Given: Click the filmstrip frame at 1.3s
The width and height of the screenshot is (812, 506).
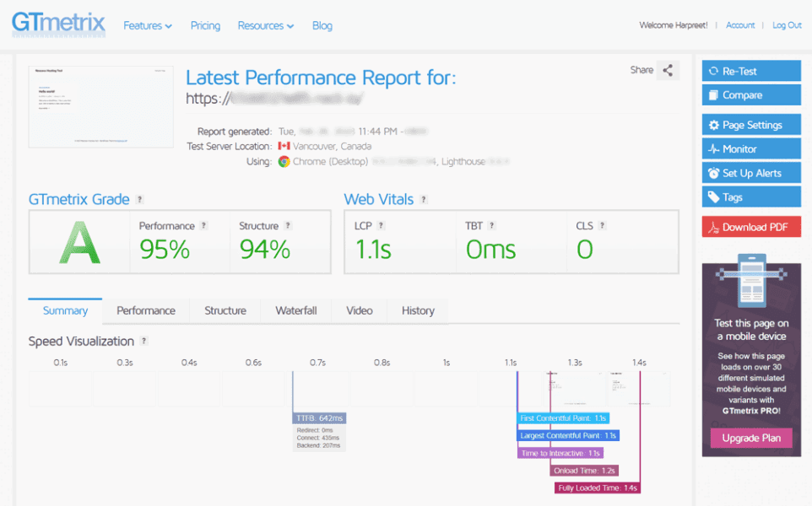Looking at the screenshot, I should tap(575, 389).
